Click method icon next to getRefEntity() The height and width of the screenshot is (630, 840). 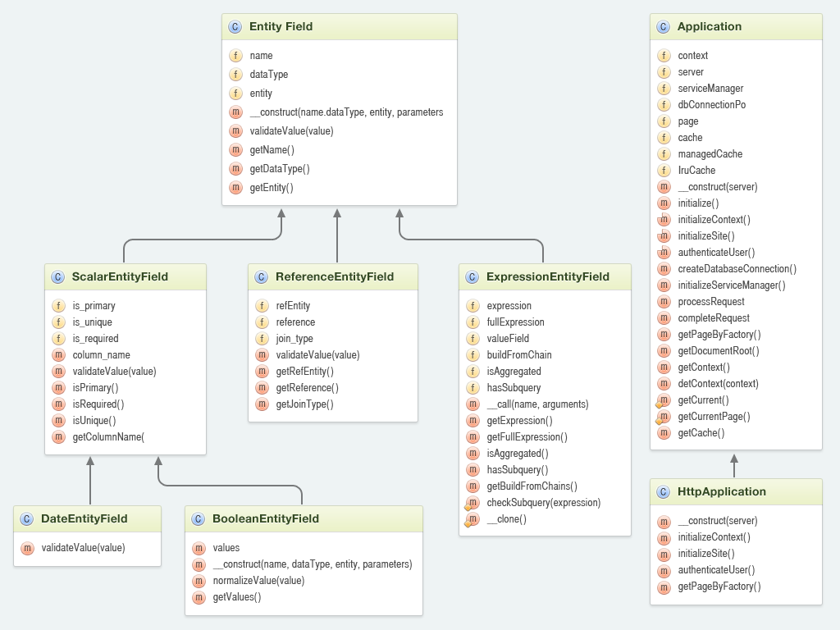click(x=262, y=372)
